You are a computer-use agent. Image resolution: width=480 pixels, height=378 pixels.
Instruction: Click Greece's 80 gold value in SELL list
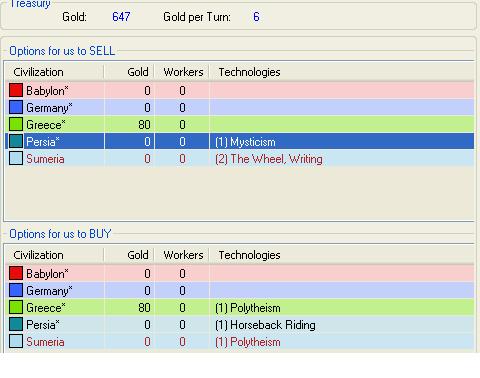tap(144, 125)
